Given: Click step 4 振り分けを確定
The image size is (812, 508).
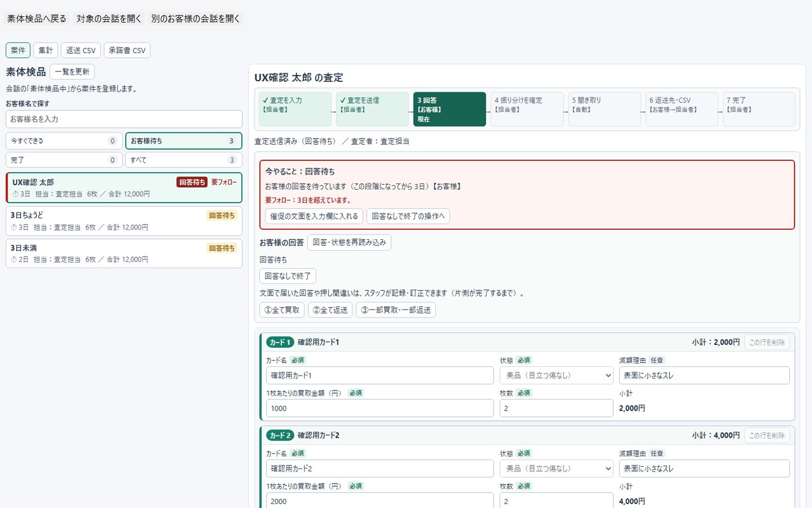Looking at the screenshot, I should pyautogui.click(x=527, y=109).
